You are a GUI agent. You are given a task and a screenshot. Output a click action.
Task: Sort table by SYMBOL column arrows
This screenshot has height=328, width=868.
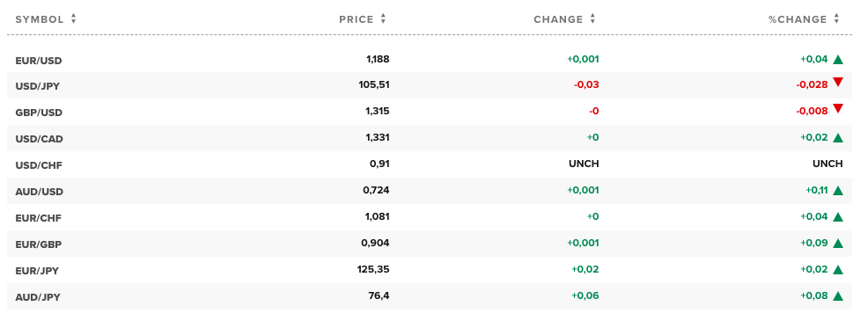[74, 18]
